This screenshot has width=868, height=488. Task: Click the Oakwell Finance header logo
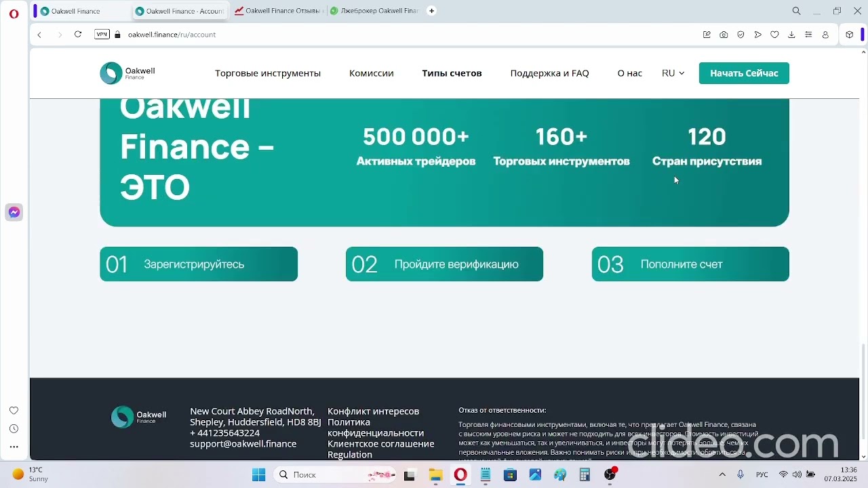click(127, 73)
